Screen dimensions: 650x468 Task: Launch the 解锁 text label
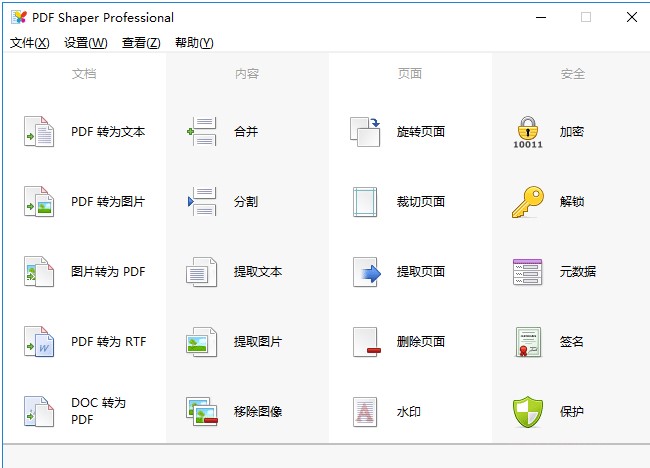pyautogui.click(x=572, y=201)
